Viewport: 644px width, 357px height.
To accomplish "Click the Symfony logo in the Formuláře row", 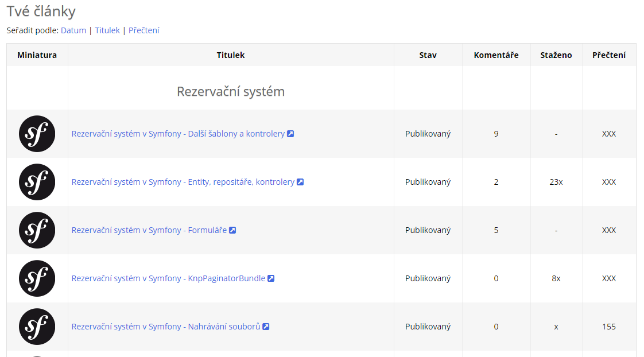I will click(x=37, y=230).
